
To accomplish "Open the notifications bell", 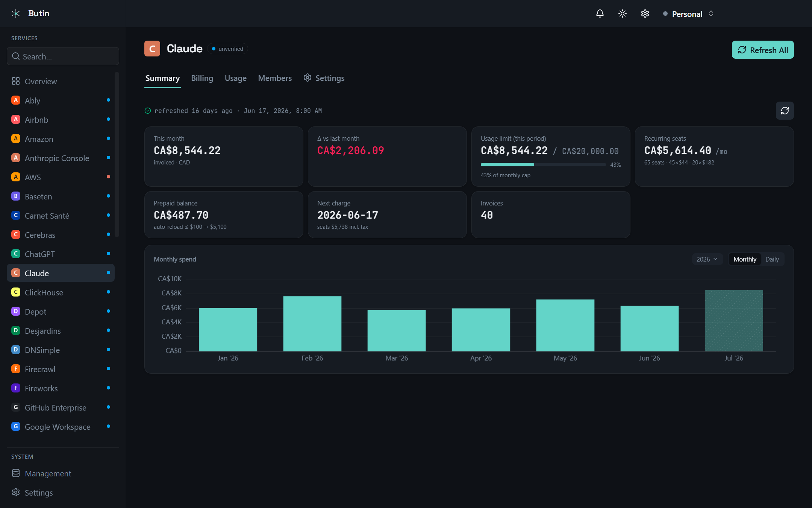I will tap(600, 14).
